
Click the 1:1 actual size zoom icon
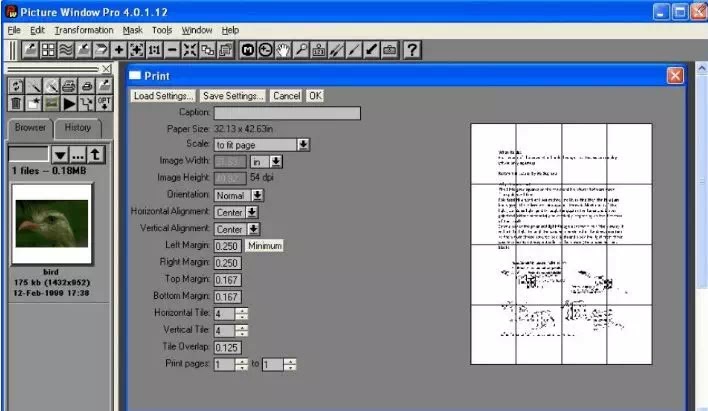[x=154, y=50]
